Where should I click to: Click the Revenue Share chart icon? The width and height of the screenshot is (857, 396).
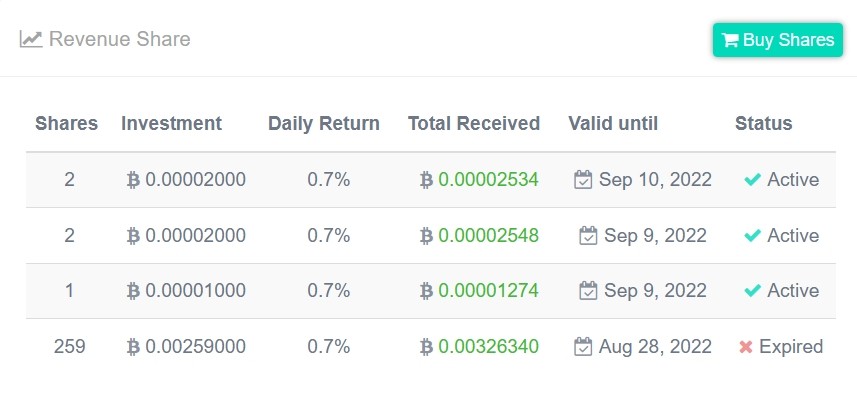click(31, 39)
